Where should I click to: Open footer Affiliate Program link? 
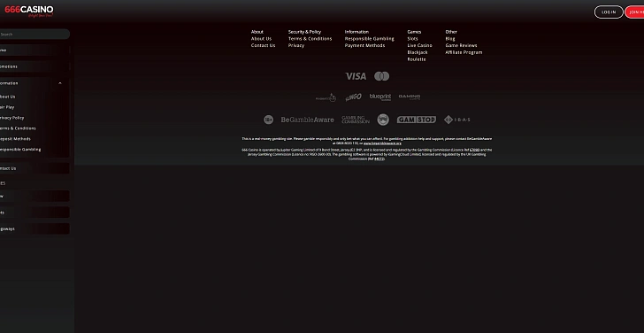(x=464, y=52)
